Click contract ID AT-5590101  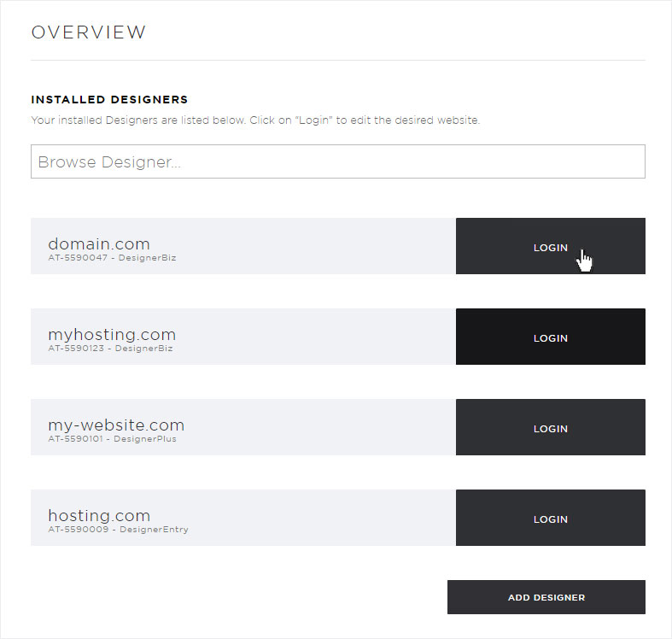(75, 439)
